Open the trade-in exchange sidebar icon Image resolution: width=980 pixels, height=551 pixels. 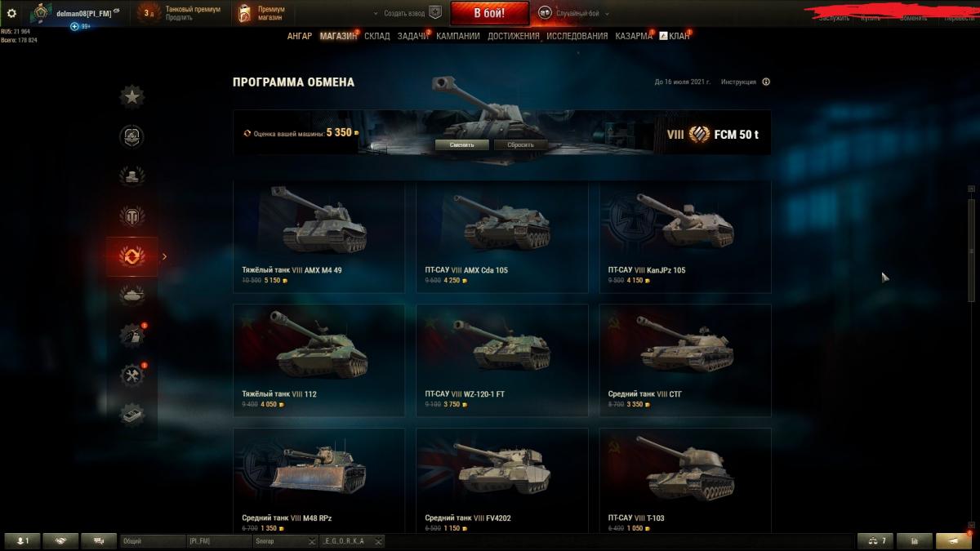coord(132,256)
